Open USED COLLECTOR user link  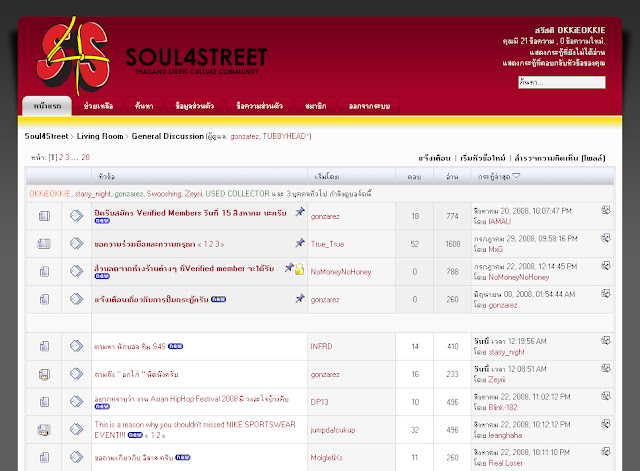pyautogui.click(x=238, y=194)
